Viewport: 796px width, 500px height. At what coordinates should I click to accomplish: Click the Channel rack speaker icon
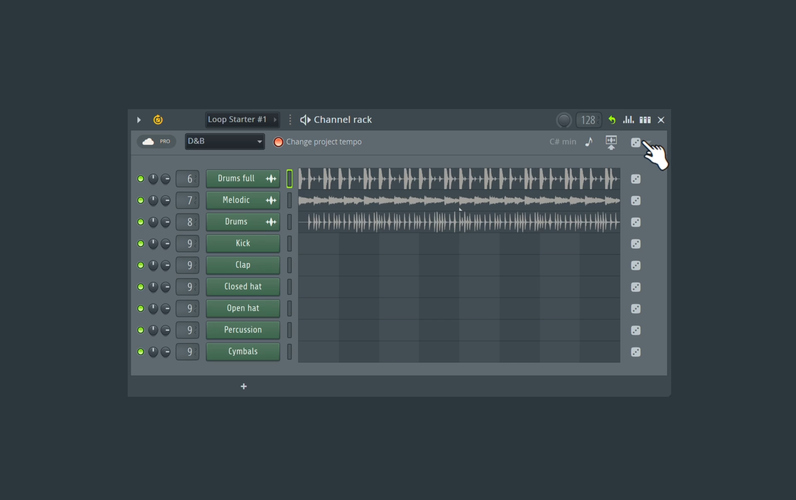(x=305, y=120)
